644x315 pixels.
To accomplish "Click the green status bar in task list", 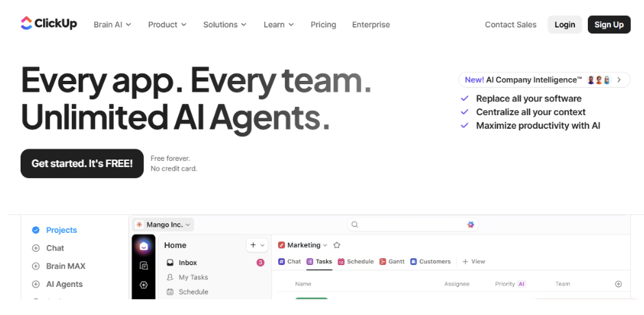I will tap(312, 298).
